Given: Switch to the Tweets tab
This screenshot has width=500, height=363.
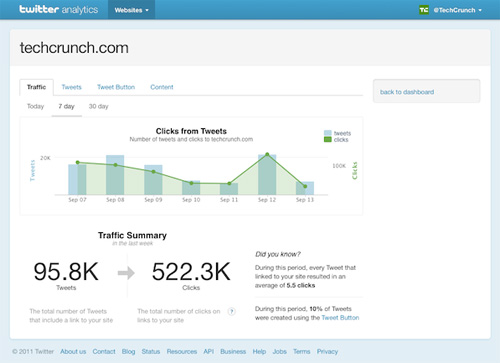Looking at the screenshot, I should 71,87.
